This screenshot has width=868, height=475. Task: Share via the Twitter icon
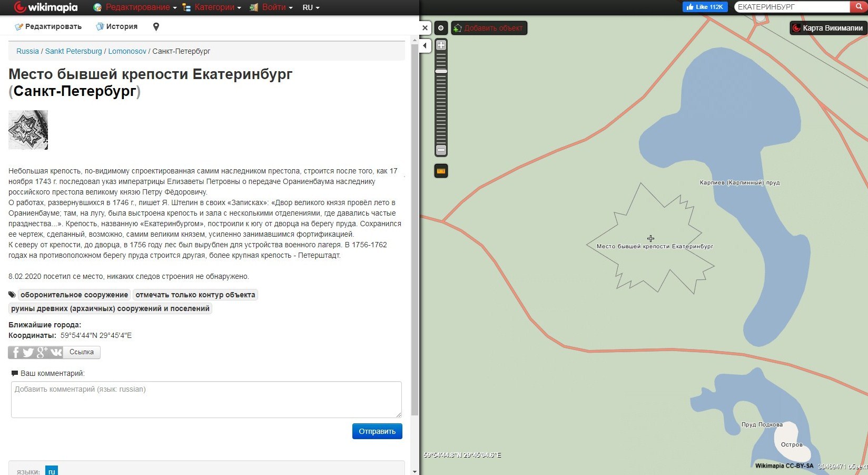tap(28, 352)
